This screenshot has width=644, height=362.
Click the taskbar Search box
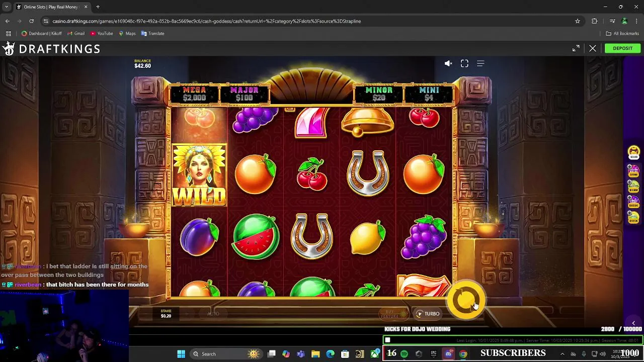(225, 354)
